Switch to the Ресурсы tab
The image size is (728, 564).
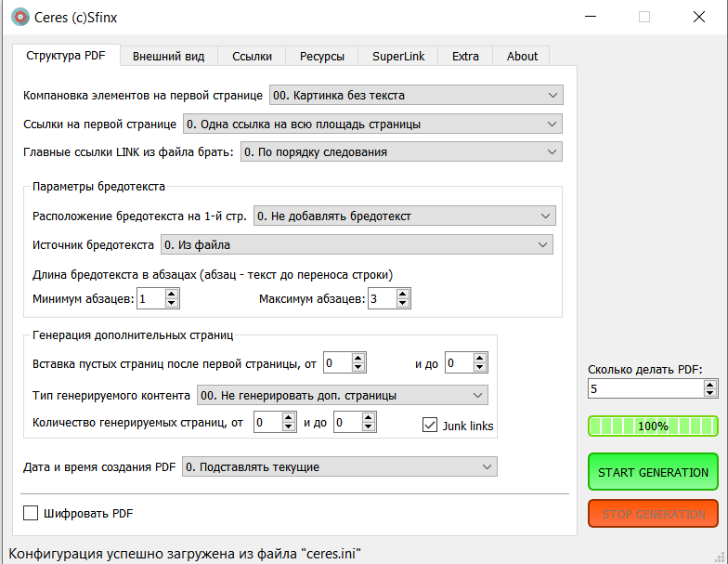click(x=321, y=56)
